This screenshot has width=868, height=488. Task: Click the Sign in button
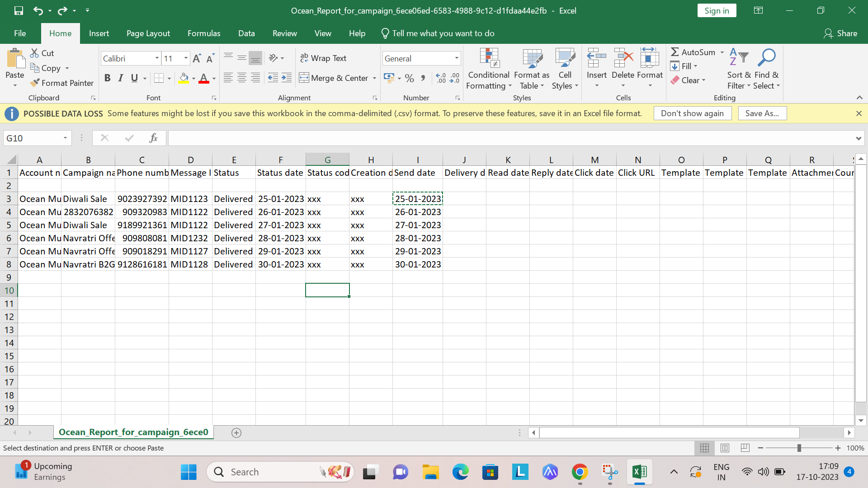click(717, 10)
